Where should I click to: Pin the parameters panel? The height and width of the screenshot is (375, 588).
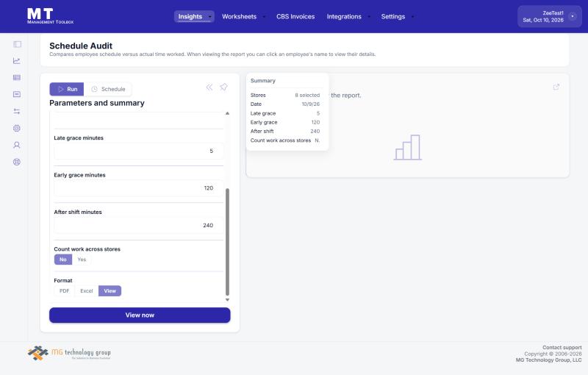click(223, 87)
